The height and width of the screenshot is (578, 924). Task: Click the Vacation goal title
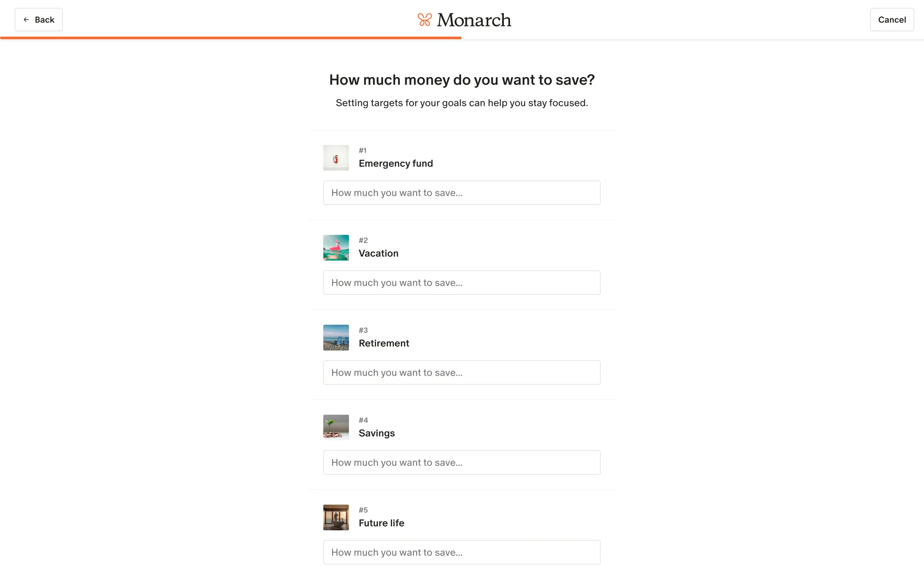click(x=378, y=253)
